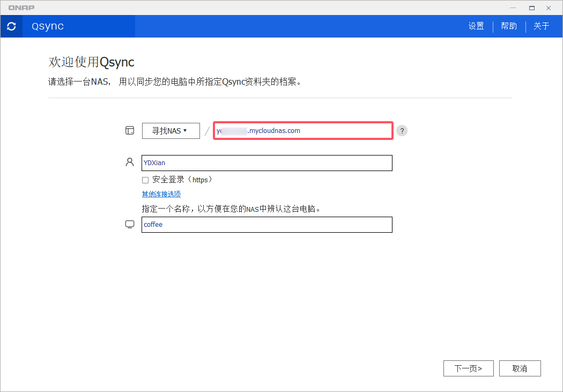Click the help question mark beside NAS address
Viewport: 563px width, 392px height.
pyautogui.click(x=402, y=131)
